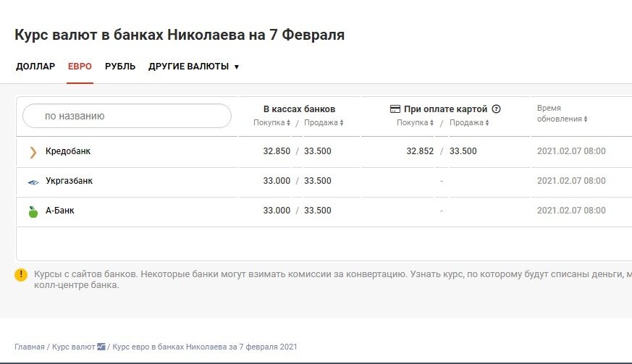Screen dimensions: 632x364
Task: Click the chart icon in breadcrumbs
Action: coord(101,347)
